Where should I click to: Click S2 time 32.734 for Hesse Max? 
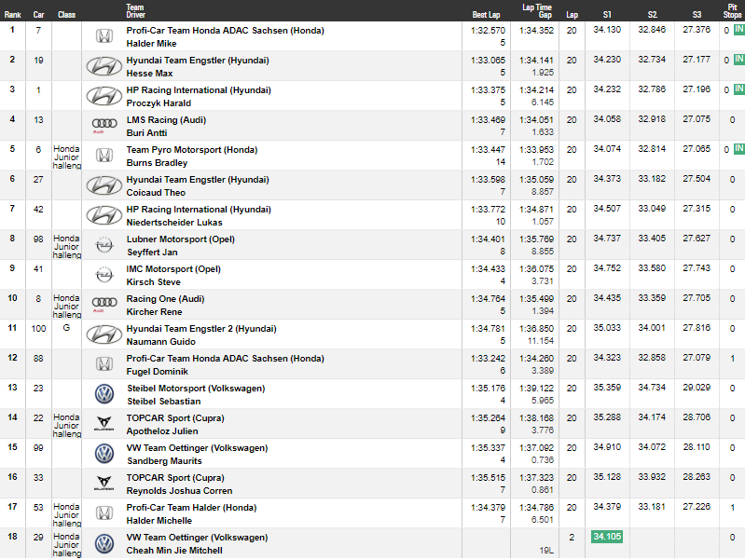652,60
